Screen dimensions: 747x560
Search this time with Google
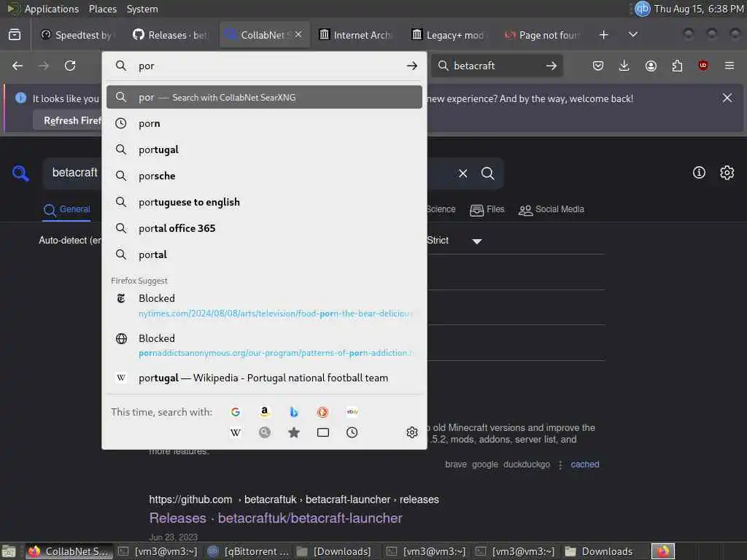click(236, 412)
